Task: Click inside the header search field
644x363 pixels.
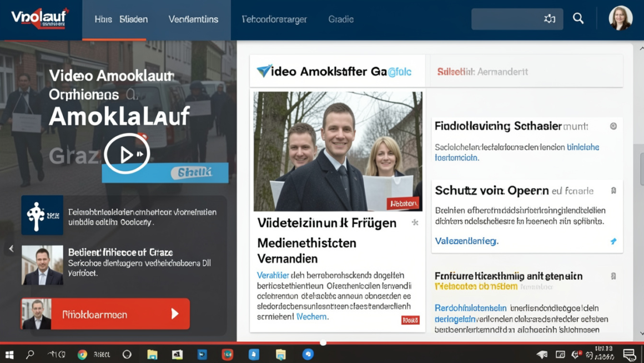Action: point(517,19)
